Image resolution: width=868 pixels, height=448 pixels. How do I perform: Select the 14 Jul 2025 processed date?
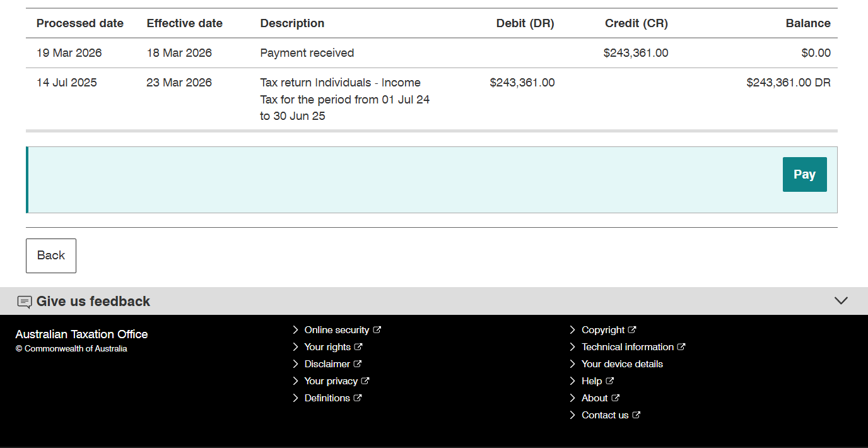(x=67, y=83)
